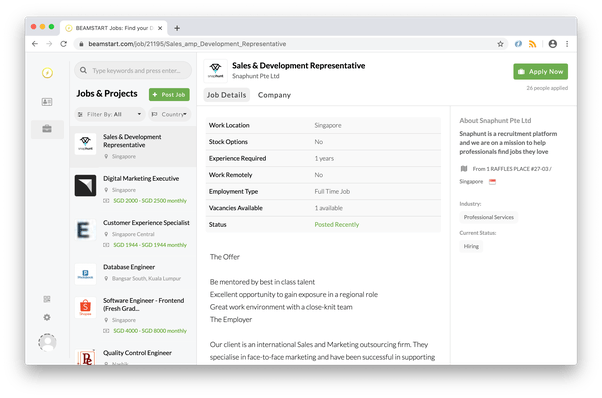Click Snaphunt logo in Sales job listing
Viewport: 602px width, 398px height.
click(x=85, y=144)
